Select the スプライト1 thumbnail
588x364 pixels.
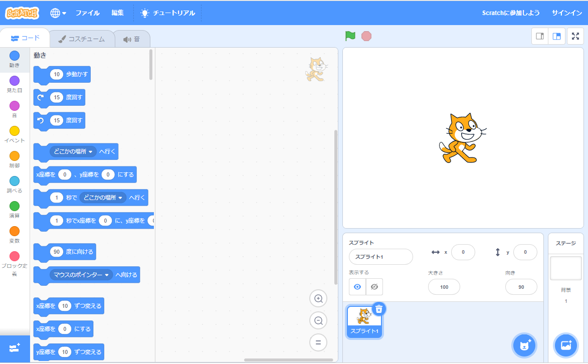point(364,322)
